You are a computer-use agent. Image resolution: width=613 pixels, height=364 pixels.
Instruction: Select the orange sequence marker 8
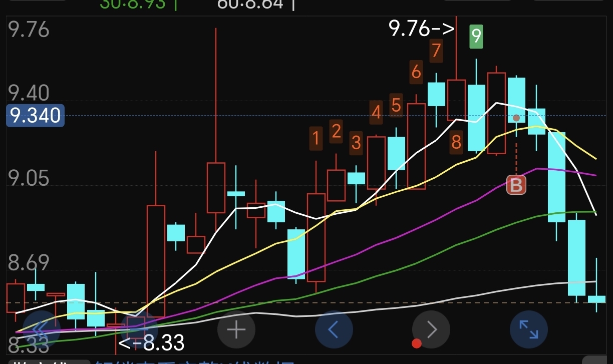coord(456,142)
